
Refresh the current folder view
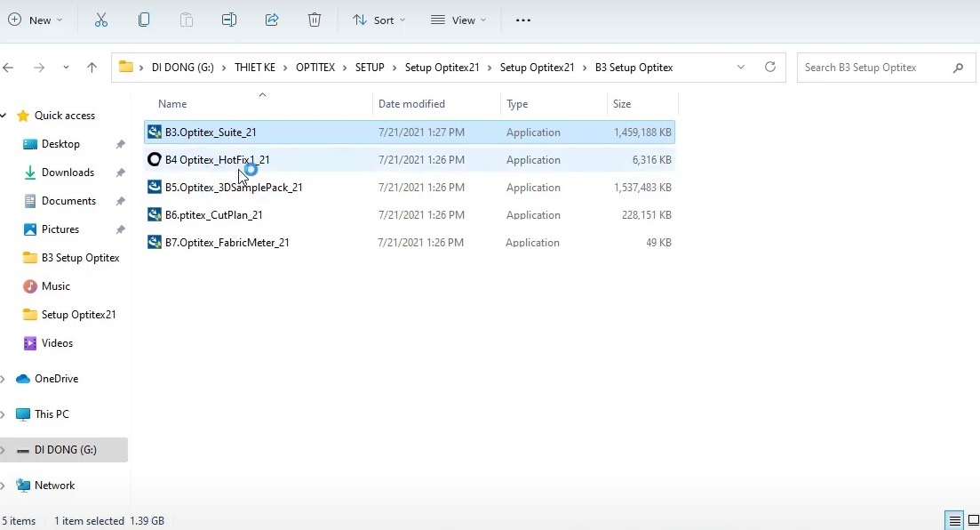[x=770, y=68]
